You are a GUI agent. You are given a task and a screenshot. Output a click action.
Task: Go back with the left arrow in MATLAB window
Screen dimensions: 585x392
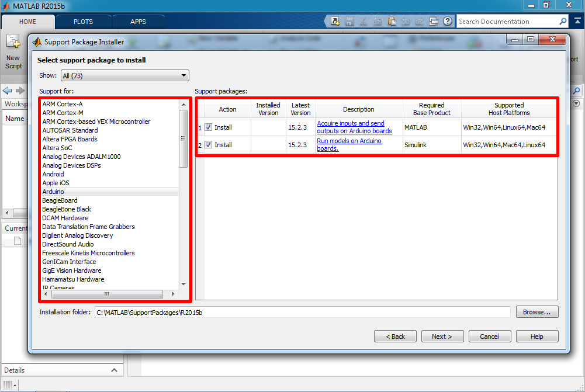[7, 91]
